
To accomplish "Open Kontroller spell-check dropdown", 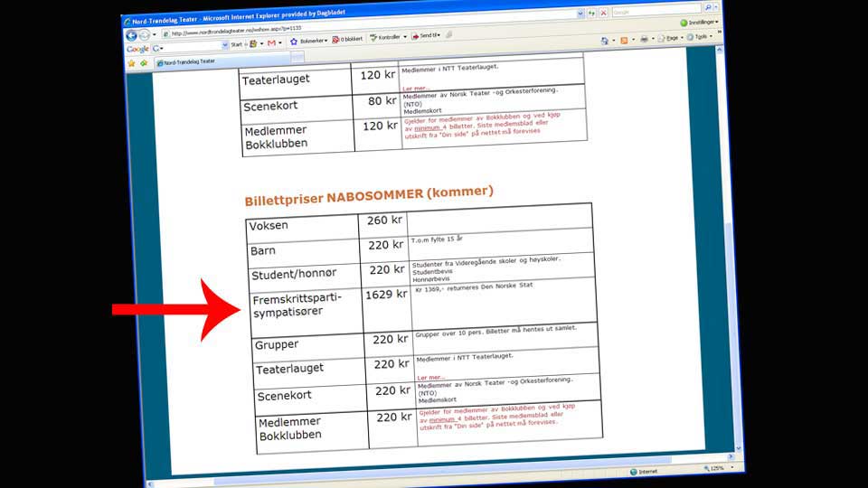I will coord(388,37).
